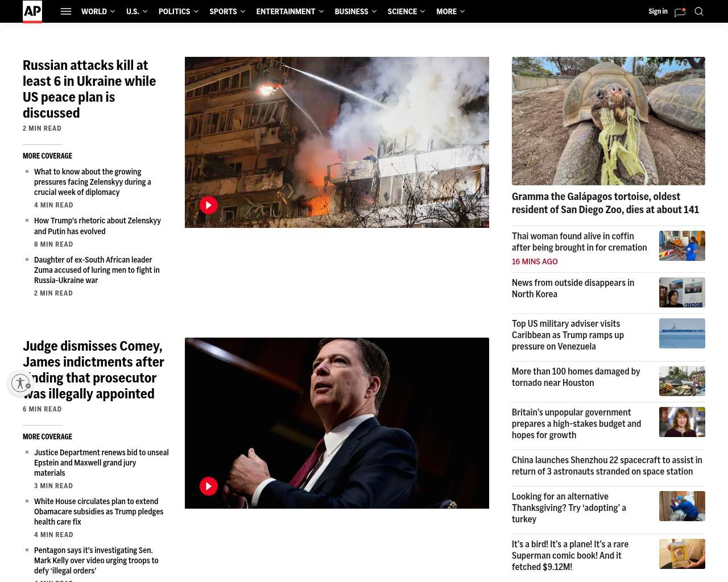Open the Houston tornado damage thumbnail
The height and width of the screenshot is (582, 728).
click(682, 381)
